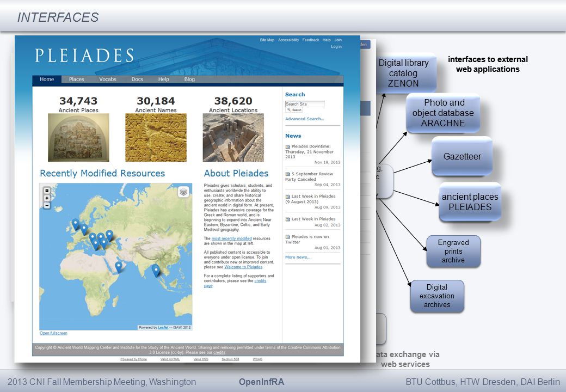The height and width of the screenshot is (392, 566).
Task: Click the Search Site input field
Action: pos(305,104)
